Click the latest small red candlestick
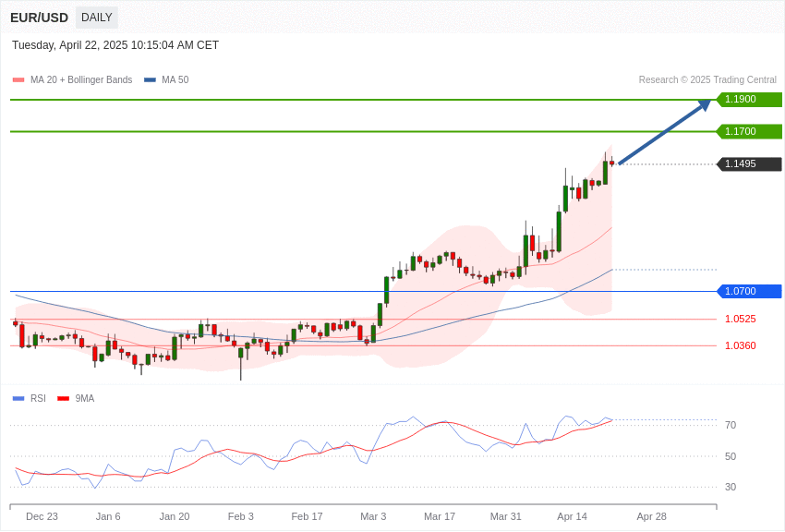This screenshot has height=532, width=785. coord(611,163)
